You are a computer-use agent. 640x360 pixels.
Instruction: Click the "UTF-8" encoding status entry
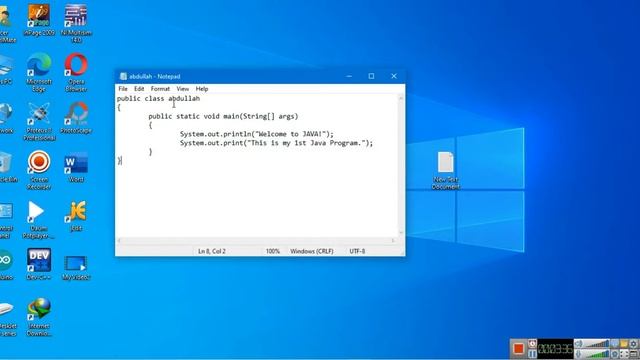pyautogui.click(x=357, y=251)
